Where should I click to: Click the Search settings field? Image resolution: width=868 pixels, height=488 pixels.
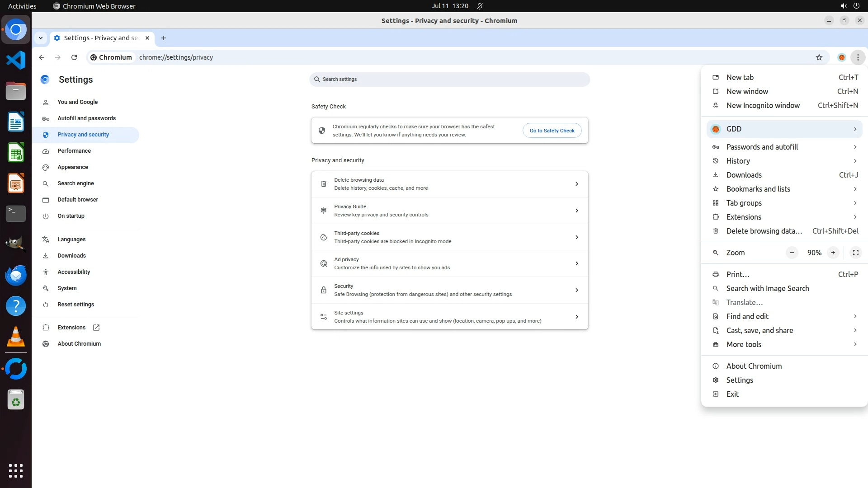[449, 79]
